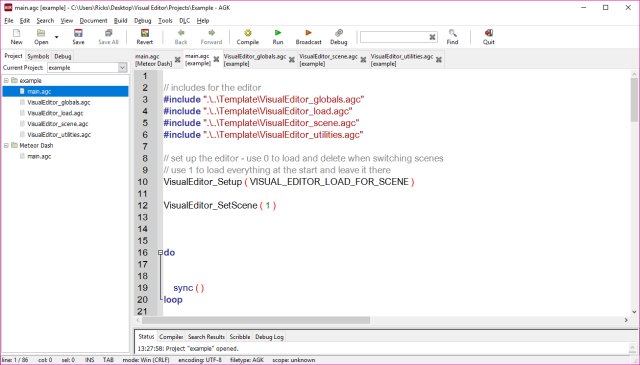Click the Save All toolbar icon
Screen dimensions: 640x365
(108, 36)
